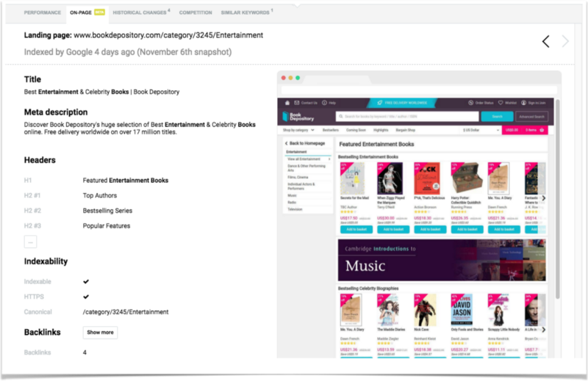
Task: Click the canonical /category/3245/Entertainment path
Action: 126,312
